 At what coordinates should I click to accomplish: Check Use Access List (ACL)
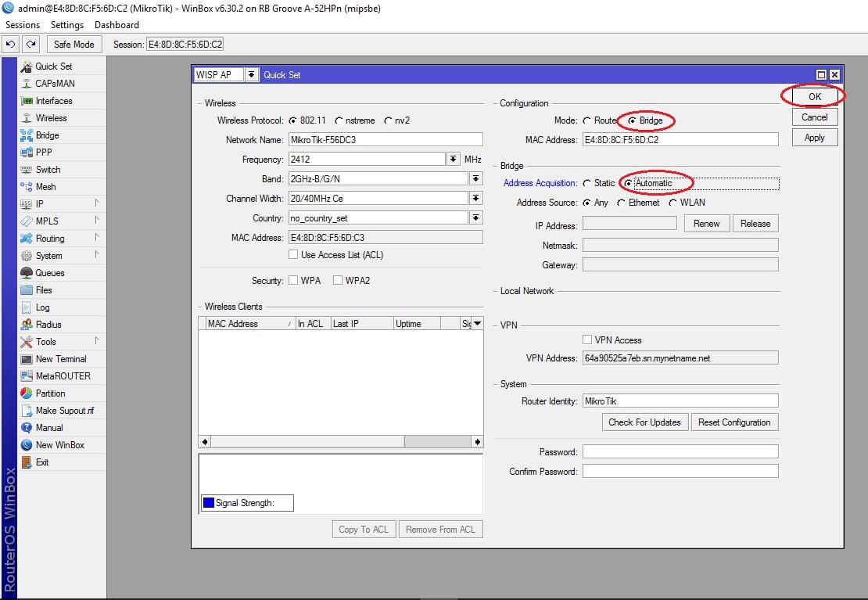pyautogui.click(x=292, y=254)
